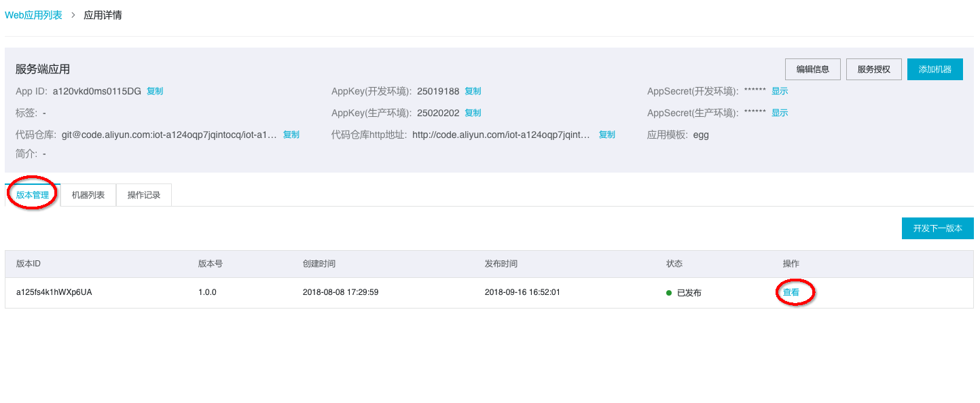The height and width of the screenshot is (403, 980).
Task: Click the AppKey value 25020202
Action: pos(438,113)
